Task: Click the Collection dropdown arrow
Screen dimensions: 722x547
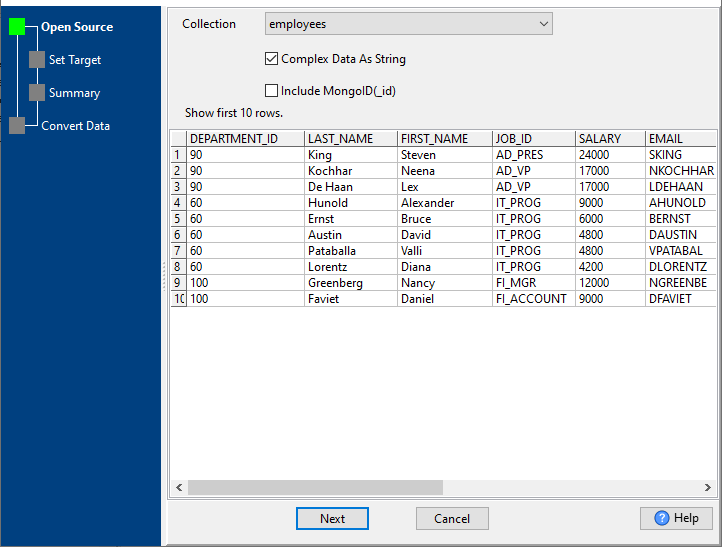Action: pyautogui.click(x=543, y=24)
